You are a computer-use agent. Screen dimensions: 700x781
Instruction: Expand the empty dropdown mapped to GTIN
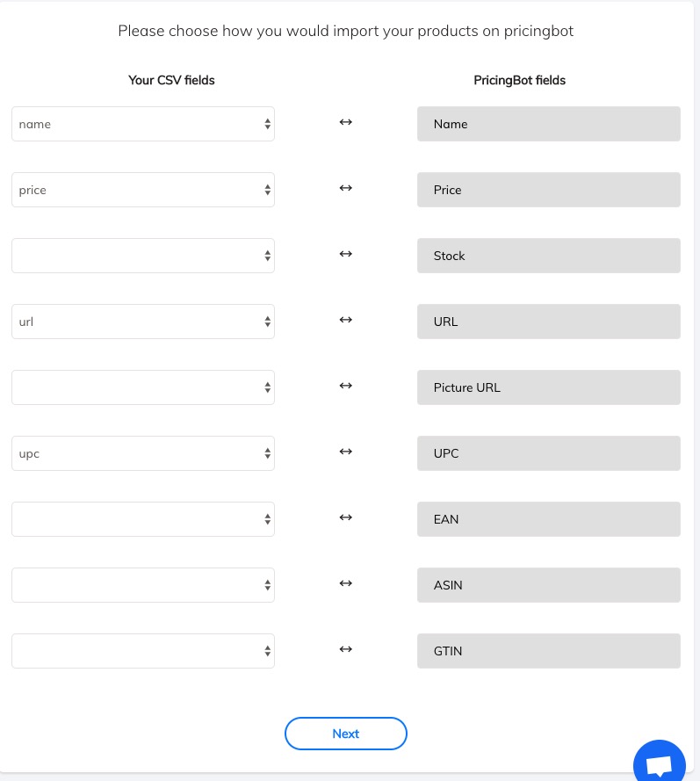143,651
